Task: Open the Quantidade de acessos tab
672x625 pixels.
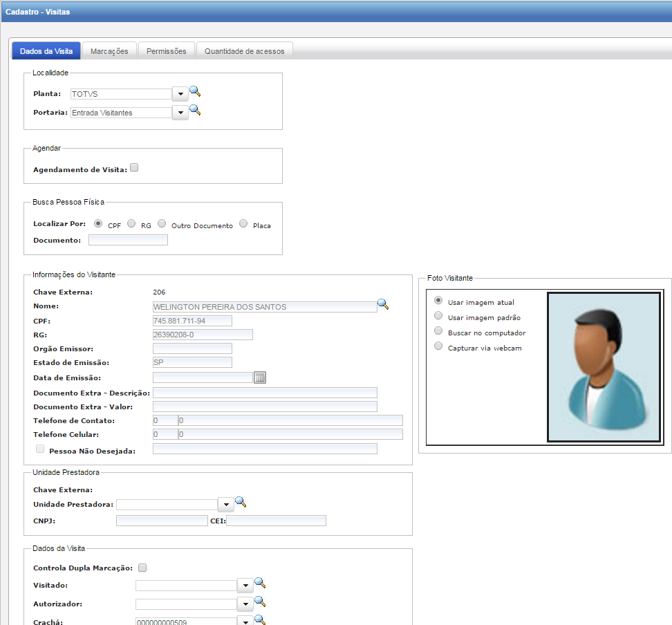Action: pos(244,51)
